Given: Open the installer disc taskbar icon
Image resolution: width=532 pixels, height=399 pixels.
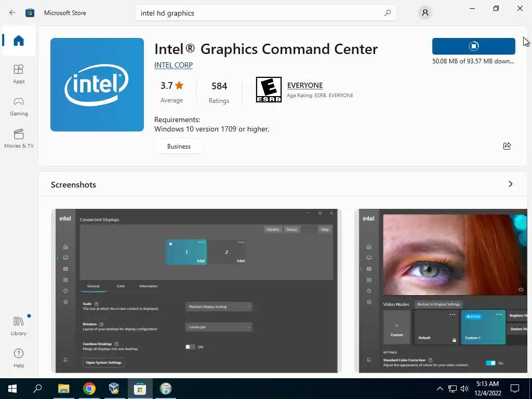Looking at the screenshot, I should pyautogui.click(x=166, y=389).
